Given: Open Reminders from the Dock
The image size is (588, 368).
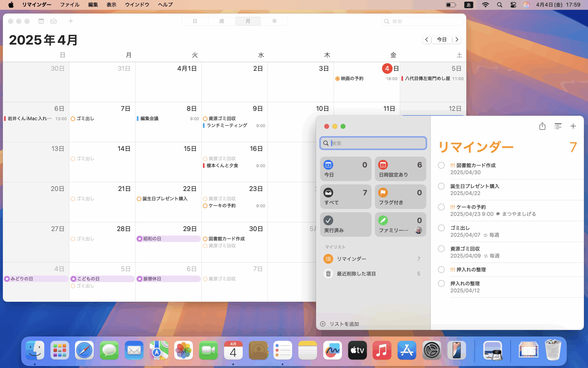Looking at the screenshot, I should click(283, 351).
